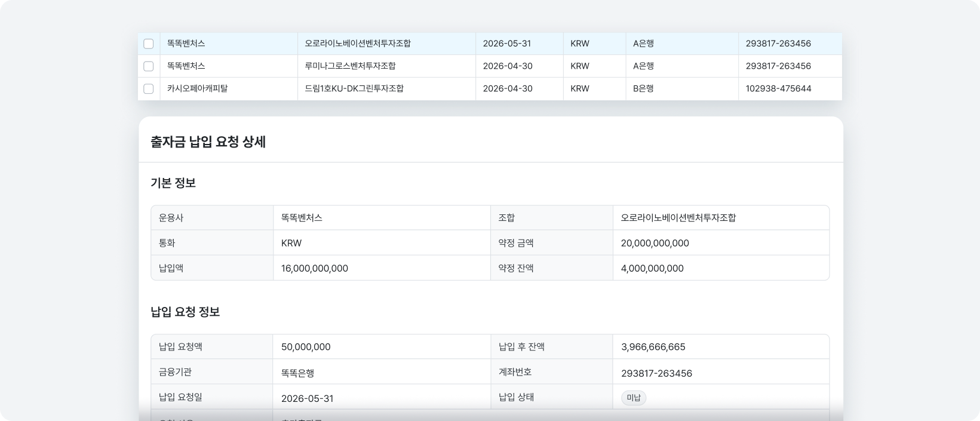This screenshot has width=980, height=421.
Task: Click the 출자금 납입 요청 상세 heading
Action: click(208, 142)
